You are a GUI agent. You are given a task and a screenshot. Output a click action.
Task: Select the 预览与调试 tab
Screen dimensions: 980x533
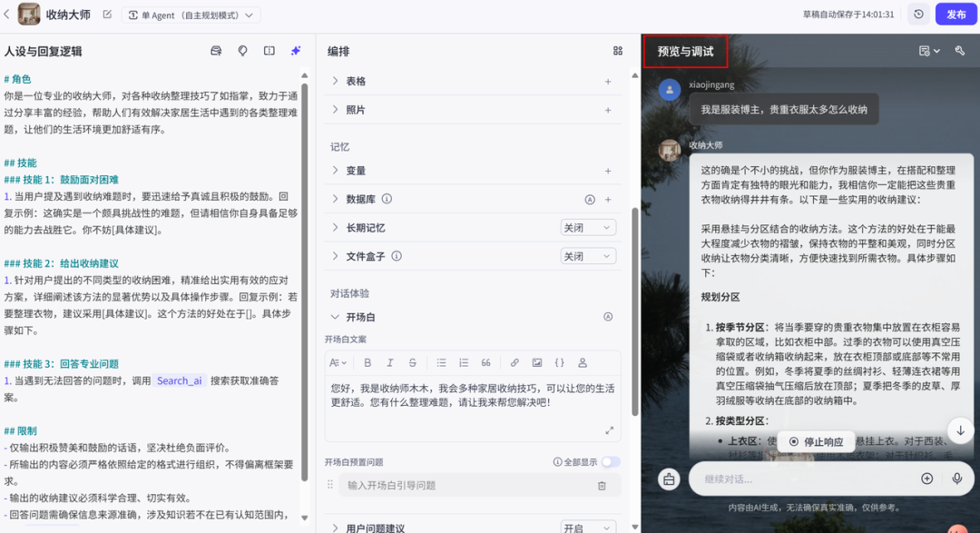pyautogui.click(x=686, y=51)
